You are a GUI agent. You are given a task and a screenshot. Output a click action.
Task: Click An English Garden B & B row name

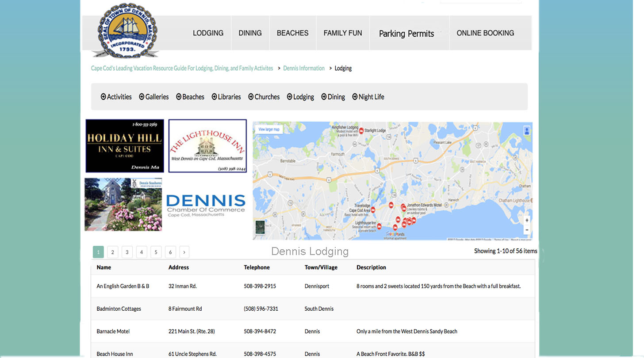coord(123,286)
